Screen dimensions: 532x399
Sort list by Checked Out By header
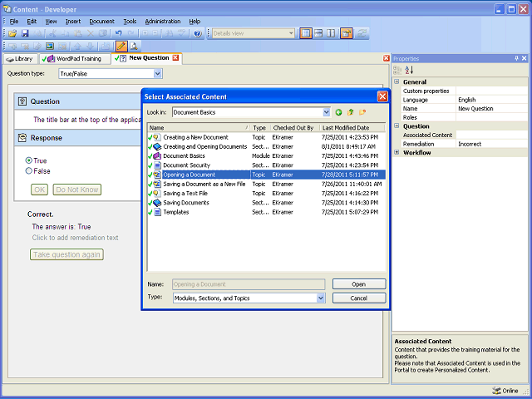click(295, 128)
